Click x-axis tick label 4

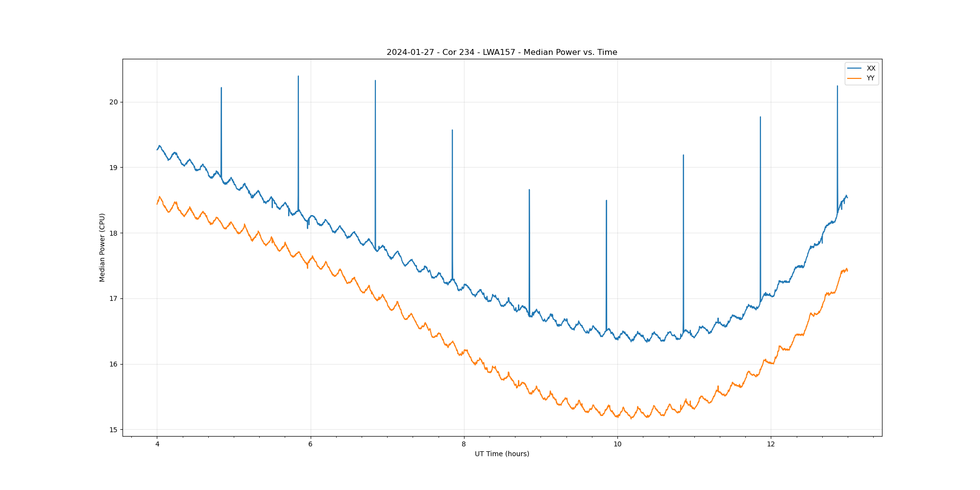point(157,444)
